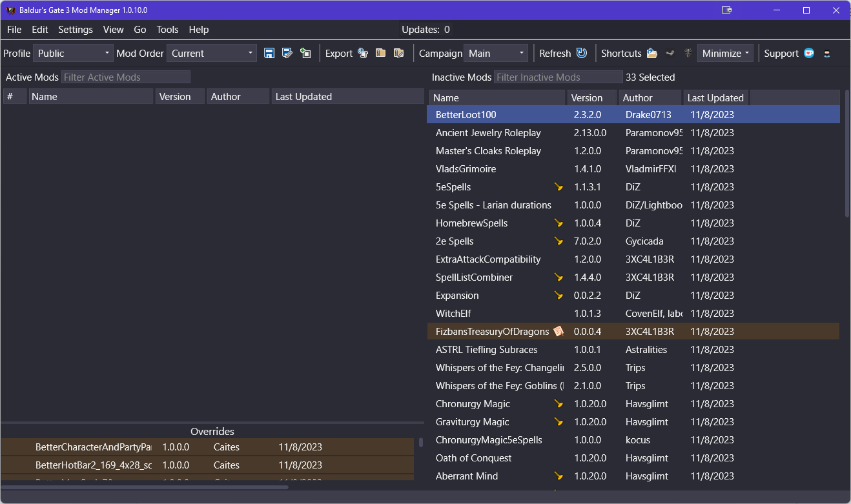Open the Go menu
The height and width of the screenshot is (504, 851).
[x=140, y=30]
